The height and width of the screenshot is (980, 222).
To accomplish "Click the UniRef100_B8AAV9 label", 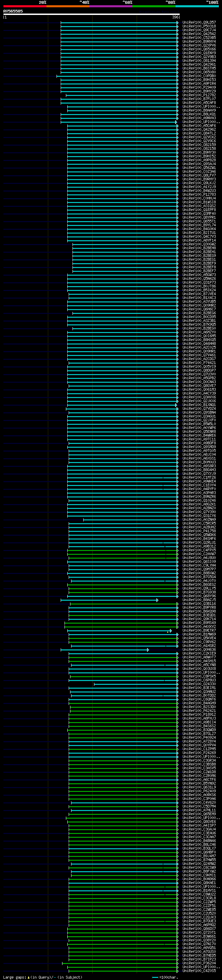I will point(199,110).
